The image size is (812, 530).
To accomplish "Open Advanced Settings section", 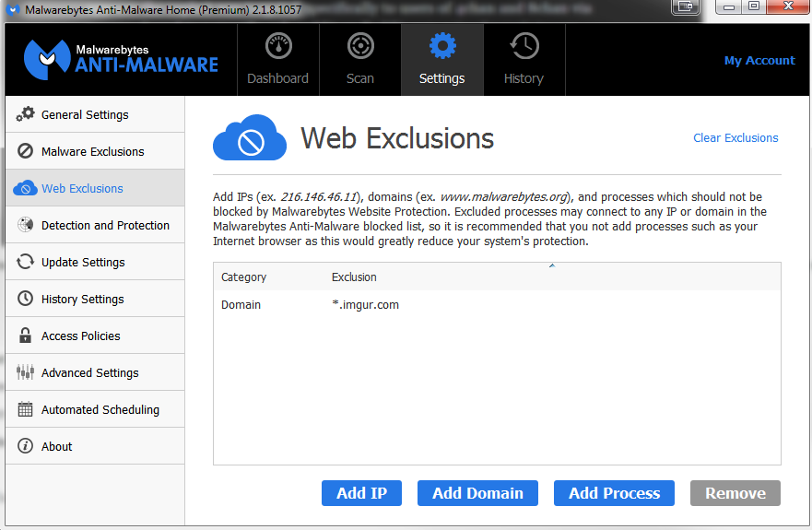I will click(x=95, y=372).
